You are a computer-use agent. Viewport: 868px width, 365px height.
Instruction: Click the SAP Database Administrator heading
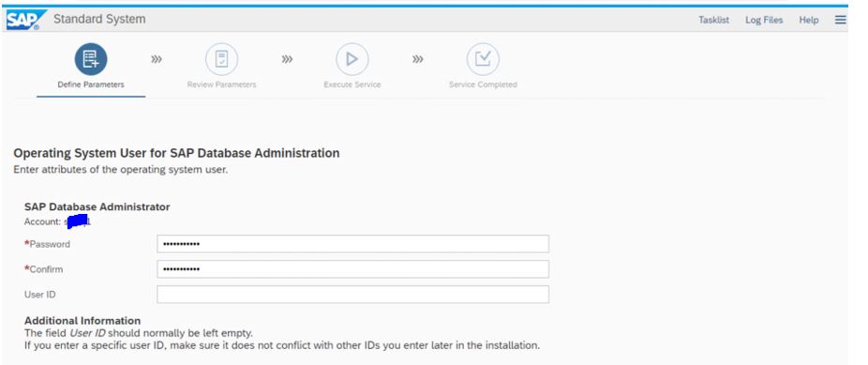pos(97,207)
